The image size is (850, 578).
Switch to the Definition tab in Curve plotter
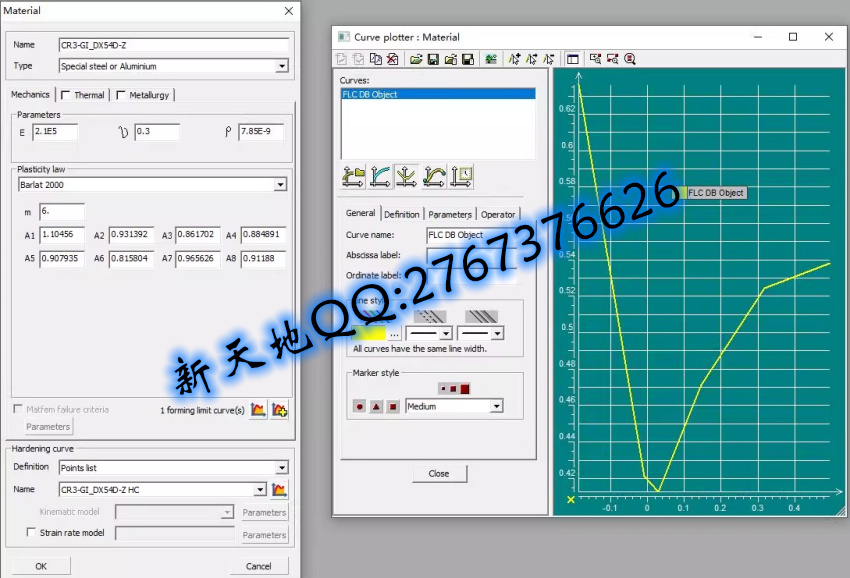(401, 214)
